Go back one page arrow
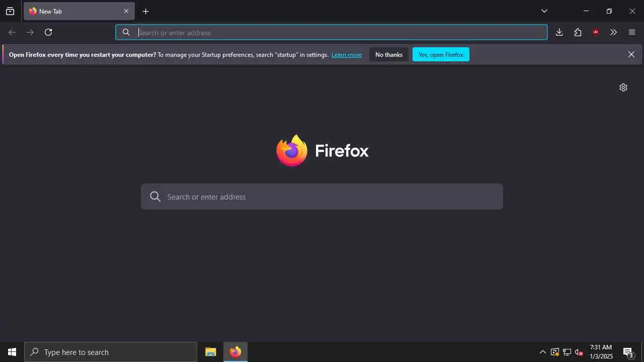The height and width of the screenshot is (362, 644). click(x=12, y=32)
